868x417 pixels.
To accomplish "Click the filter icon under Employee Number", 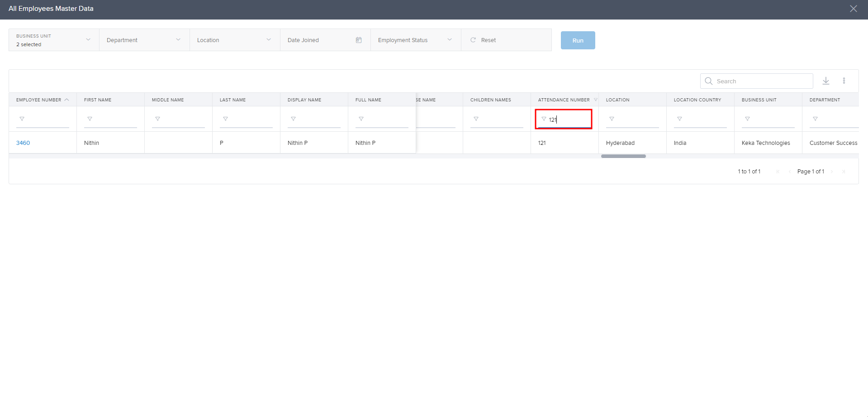I will click(x=22, y=119).
